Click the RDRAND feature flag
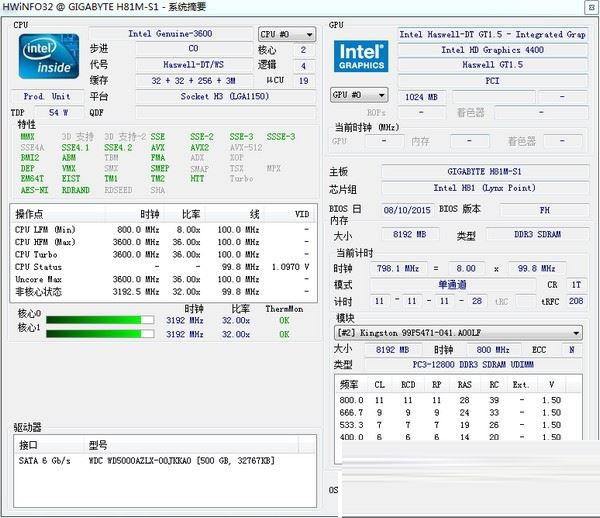This screenshot has height=518, width=600. tap(75, 190)
